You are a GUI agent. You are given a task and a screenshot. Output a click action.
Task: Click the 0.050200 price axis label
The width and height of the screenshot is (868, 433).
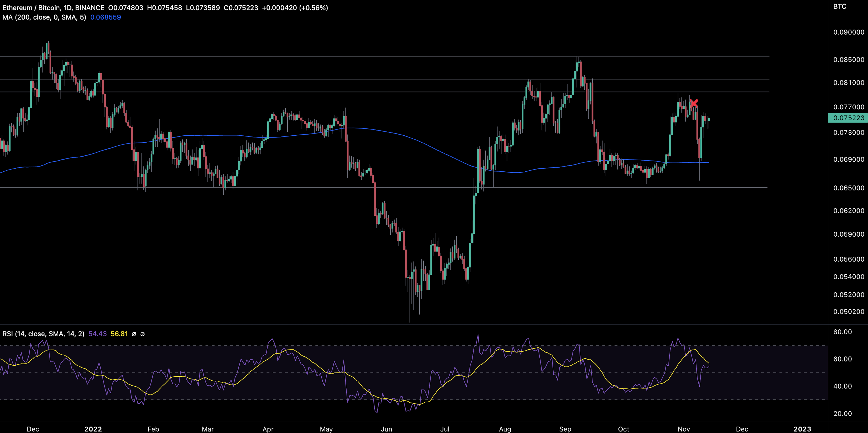[849, 311]
